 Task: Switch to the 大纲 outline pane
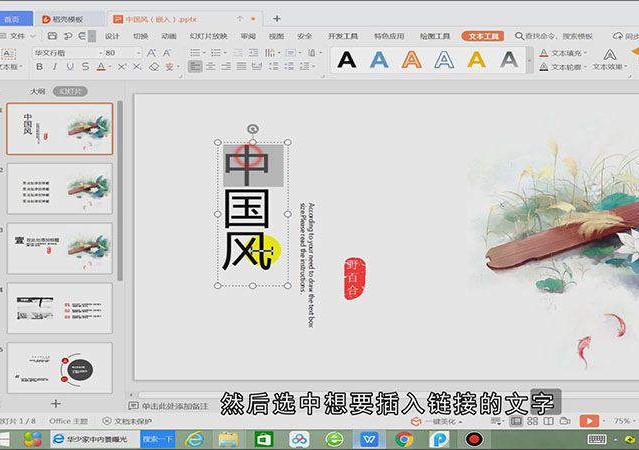pyautogui.click(x=37, y=91)
